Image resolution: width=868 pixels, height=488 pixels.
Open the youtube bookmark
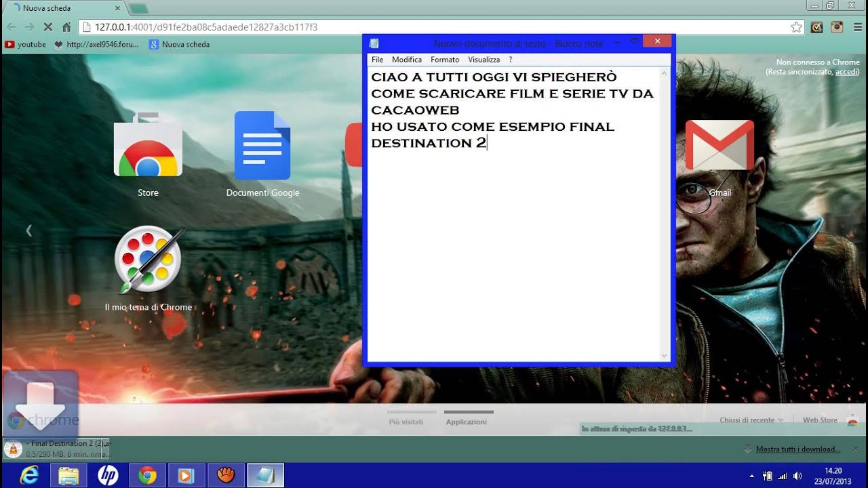26,44
